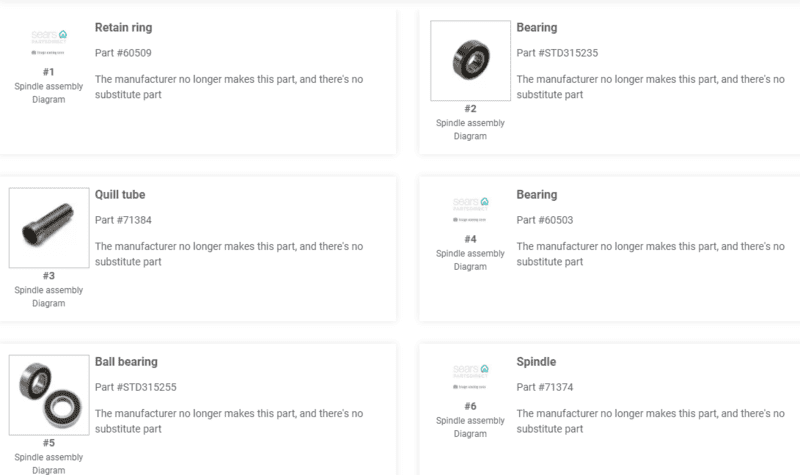
Task: Open Spindle assembly Diagram link under #4
Action: click(470, 260)
